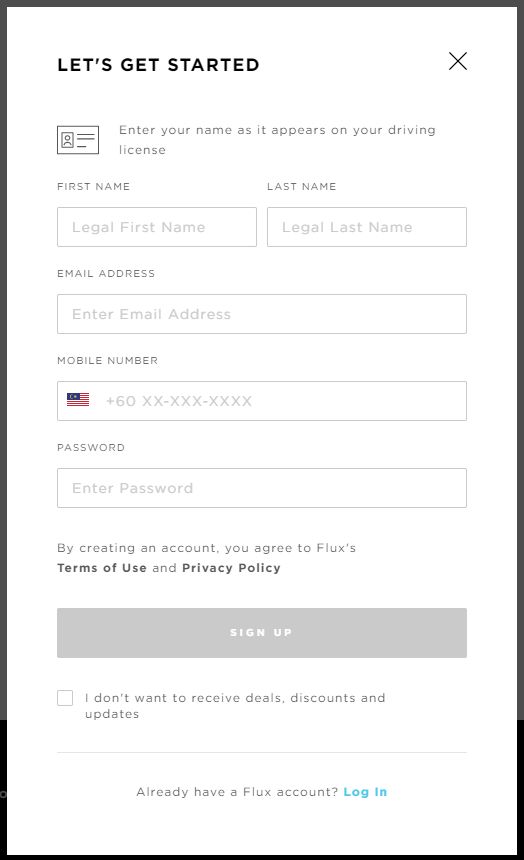Click the MOBILE NUMBER label
The width and height of the screenshot is (524, 860).
point(108,360)
